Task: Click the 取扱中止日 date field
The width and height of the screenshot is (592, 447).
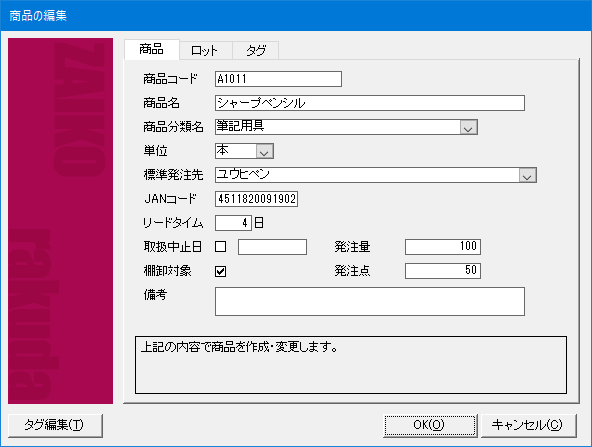Action: point(272,247)
